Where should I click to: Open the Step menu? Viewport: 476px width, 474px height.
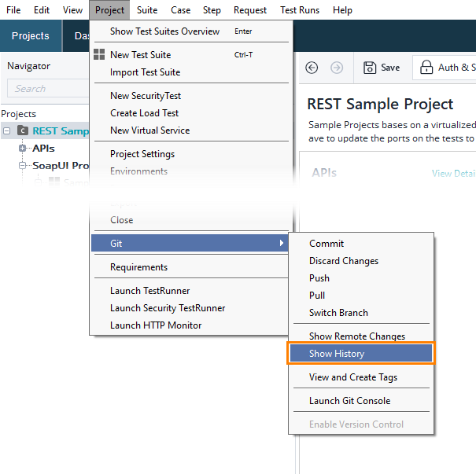212,10
